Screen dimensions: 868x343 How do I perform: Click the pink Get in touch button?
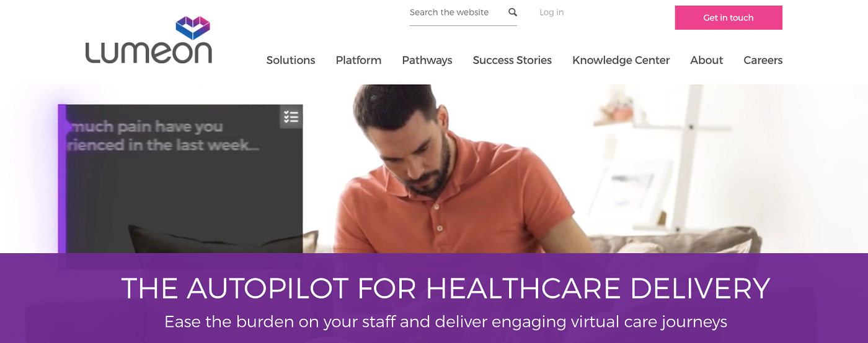(x=728, y=17)
